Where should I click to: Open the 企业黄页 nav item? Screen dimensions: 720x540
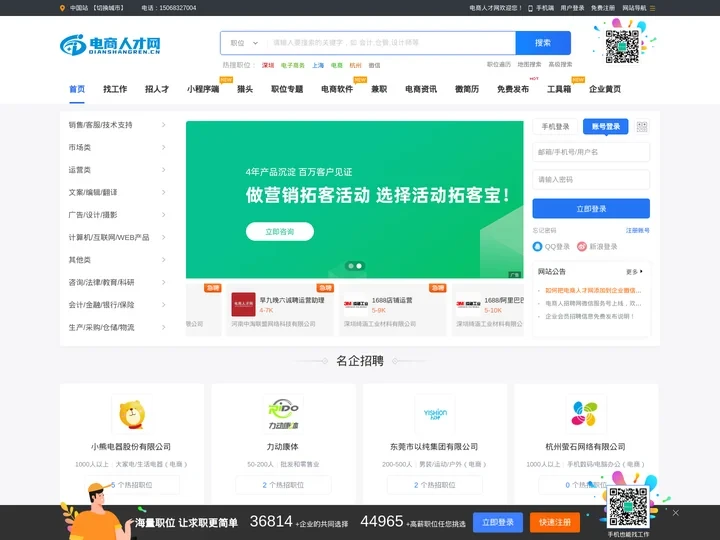coord(605,89)
